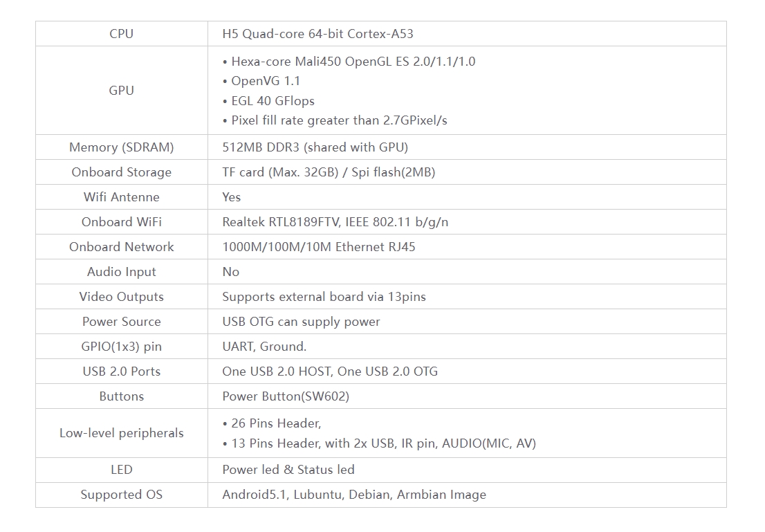Click the 512MB DDR3 value text

315,147
